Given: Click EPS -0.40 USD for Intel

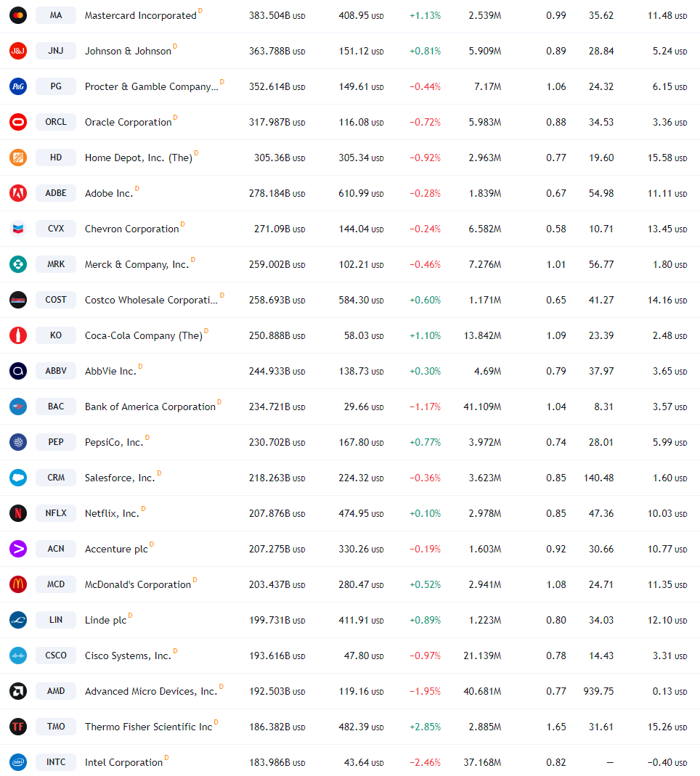Looking at the screenshot, I should (x=667, y=763).
